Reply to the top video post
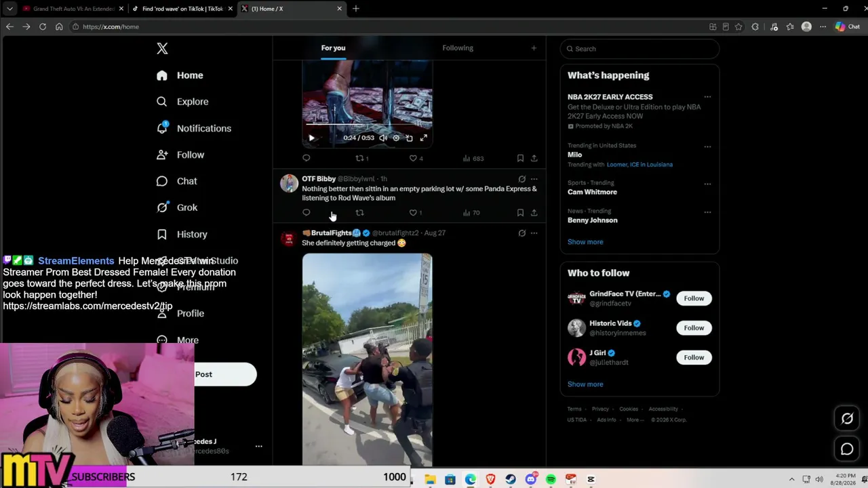Viewport: 868px width, 488px height. (307, 158)
